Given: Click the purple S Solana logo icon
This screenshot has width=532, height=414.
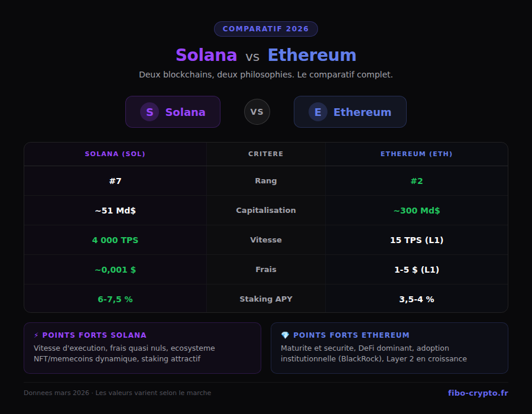Looking at the screenshot, I should [149, 112].
